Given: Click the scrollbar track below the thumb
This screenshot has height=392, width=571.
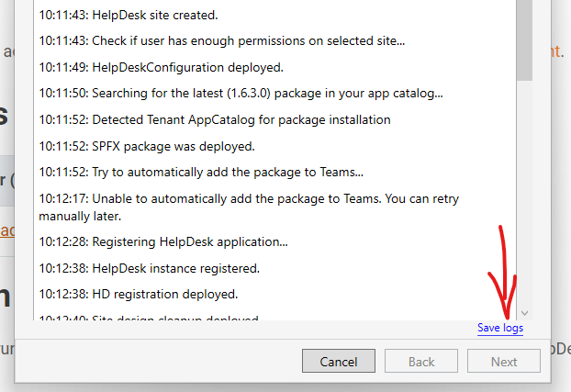Looking at the screenshot, I should 524,184.
